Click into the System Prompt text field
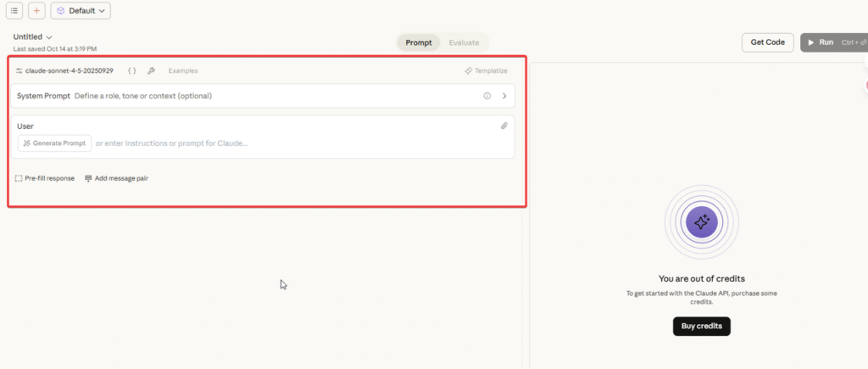 (x=271, y=96)
